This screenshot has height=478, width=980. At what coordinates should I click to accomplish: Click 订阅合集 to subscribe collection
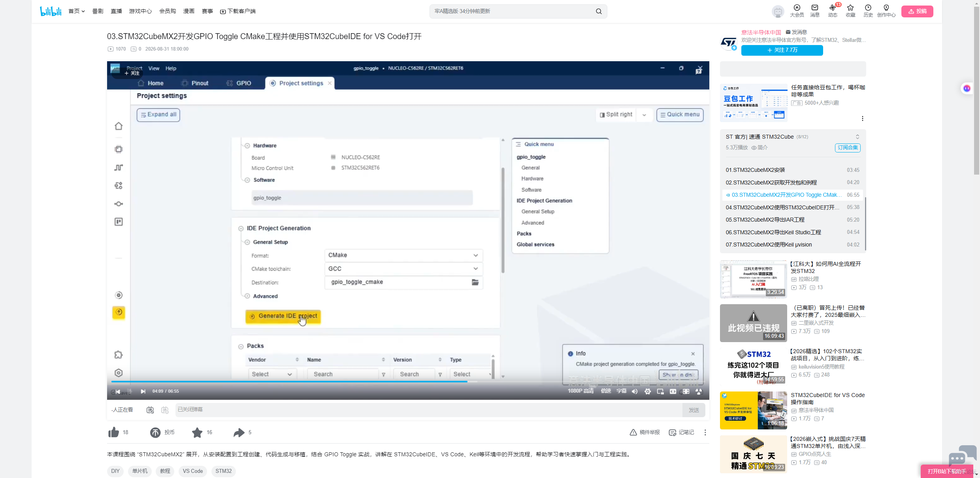click(848, 147)
